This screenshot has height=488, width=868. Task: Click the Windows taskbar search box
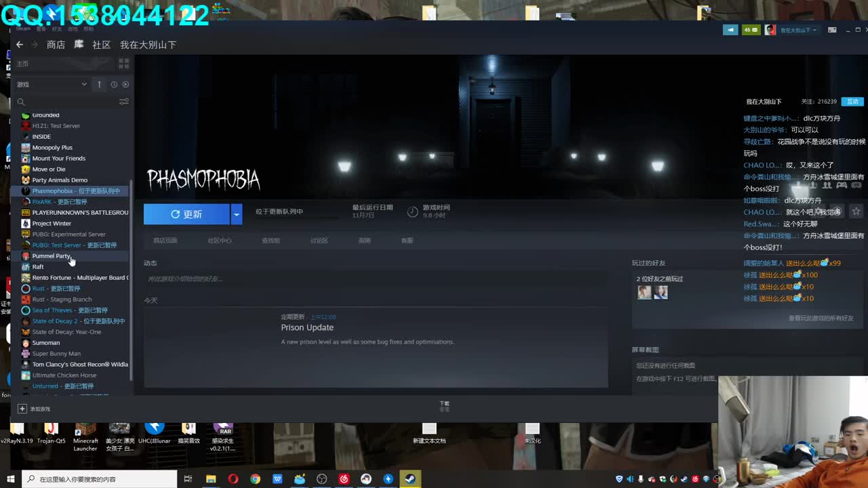100,479
